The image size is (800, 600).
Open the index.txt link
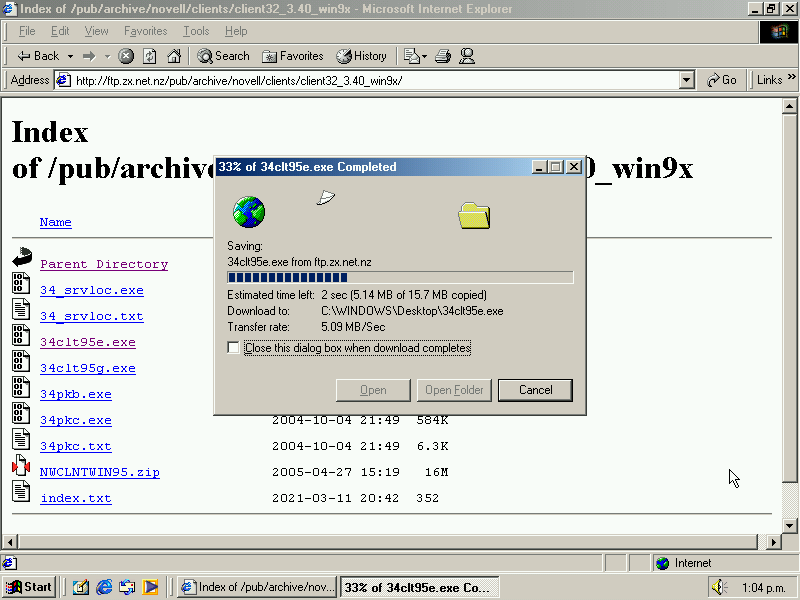[x=76, y=498]
